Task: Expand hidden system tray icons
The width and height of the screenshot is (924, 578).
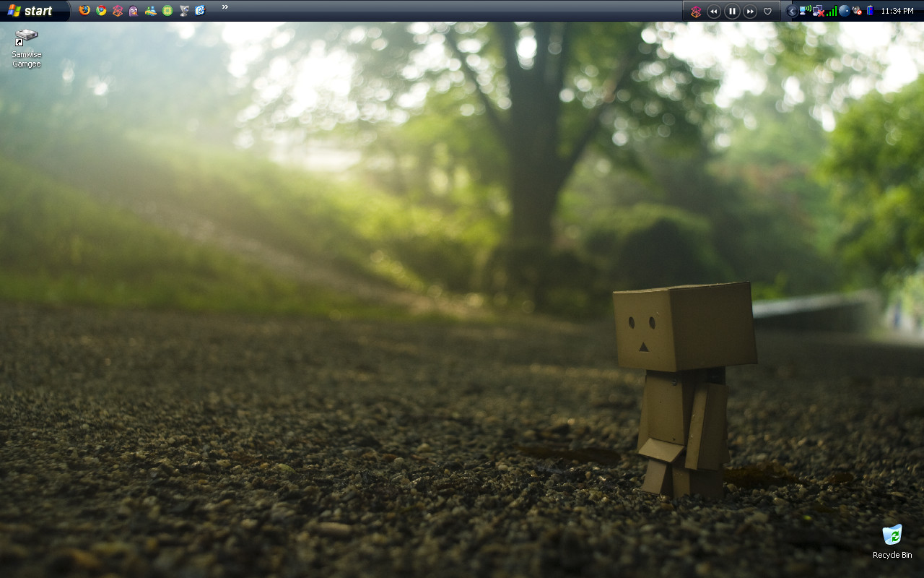Action: point(792,11)
